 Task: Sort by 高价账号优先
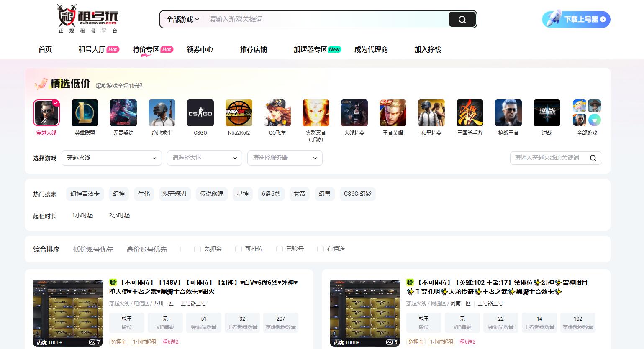click(x=147, y=249)
